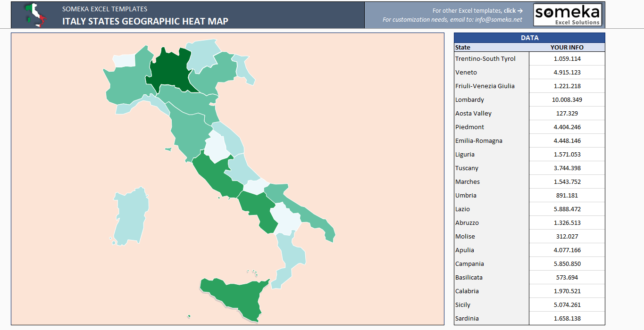Edit the Sardinia value 1.658.138
This screenshot has width=644, height=330.
tap(567, 318)
